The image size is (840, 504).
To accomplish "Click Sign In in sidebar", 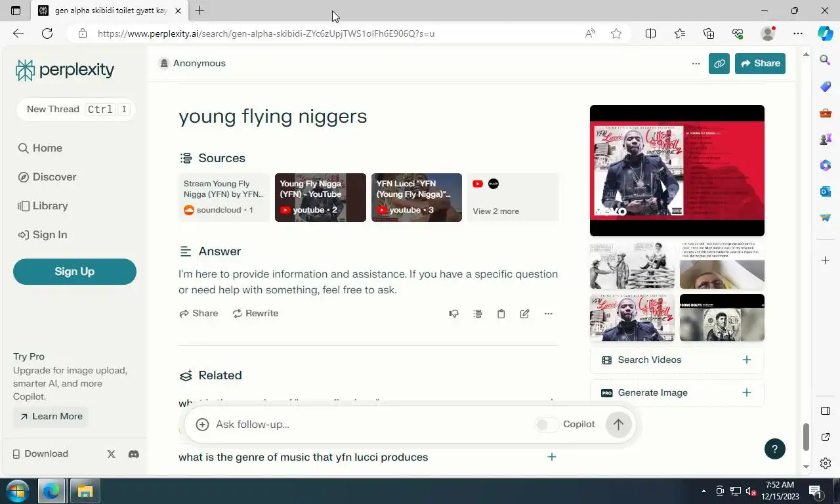I will 43,235.
